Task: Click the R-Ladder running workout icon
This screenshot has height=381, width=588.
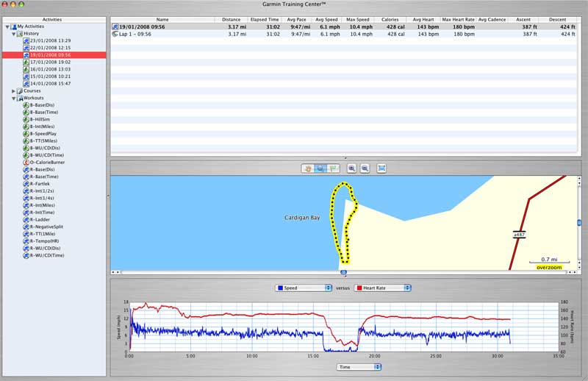Action: 26,220
